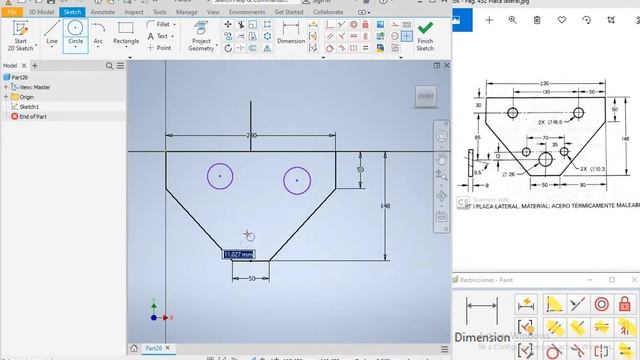This screenshot has height=360, width=640.
Task: Click the Part28 document tab
Action: click(x=153, y=348)
